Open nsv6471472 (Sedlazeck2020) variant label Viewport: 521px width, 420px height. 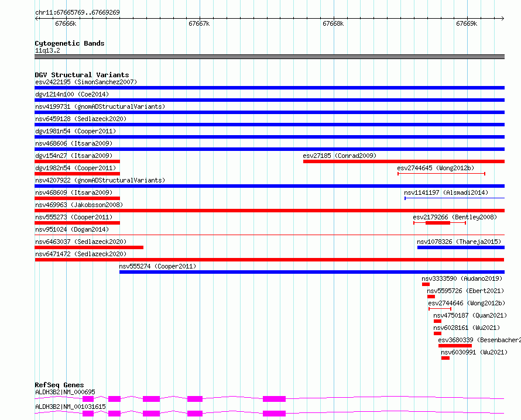[81, 254]
